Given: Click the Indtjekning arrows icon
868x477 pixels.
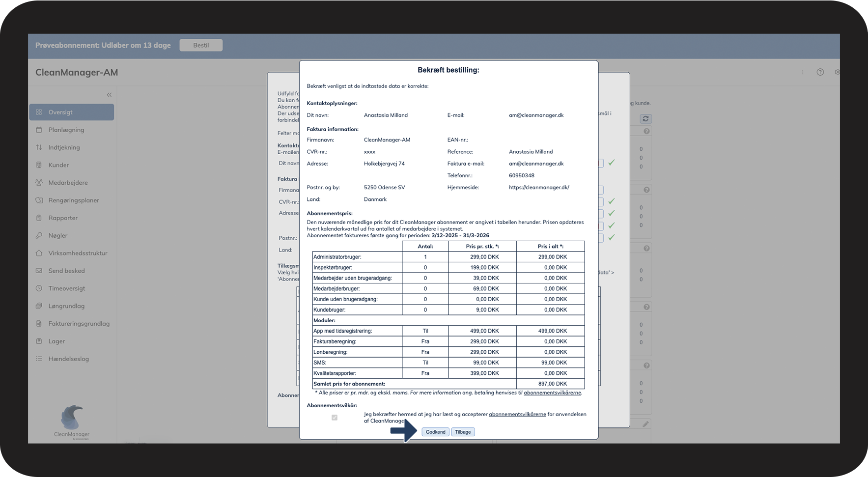Looking at the screenshot, I should (39, 147).
